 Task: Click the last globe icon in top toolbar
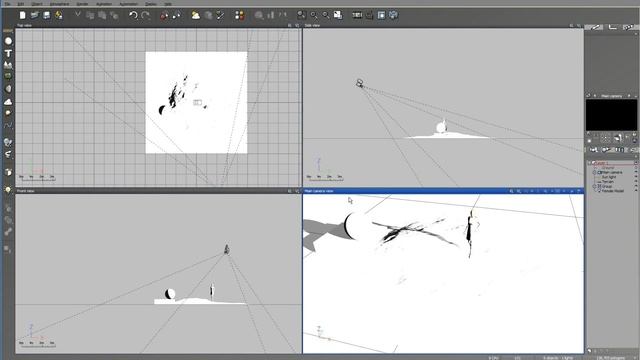point(393,15)
